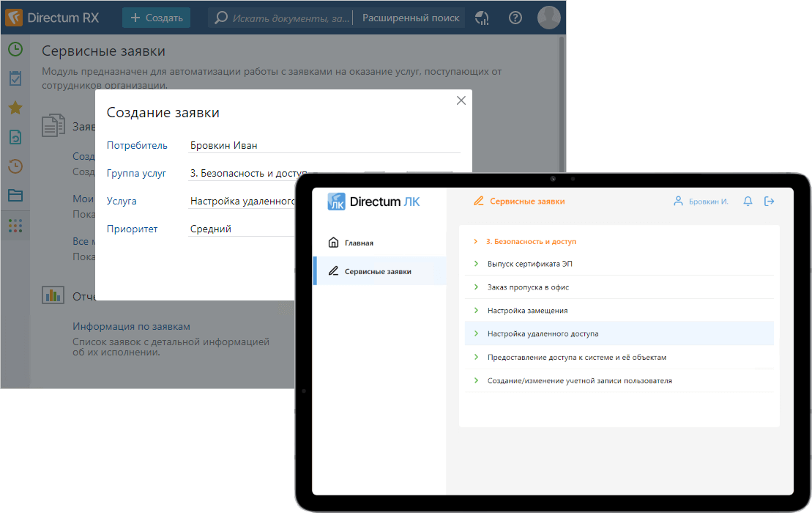Click the bar chart icon beside Отчеты
This screenshot has width=812, height=513.
tap(53, 295)
